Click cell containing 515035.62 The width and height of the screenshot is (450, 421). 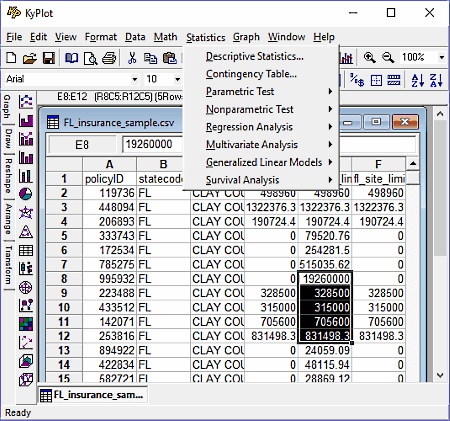(324, 265)
